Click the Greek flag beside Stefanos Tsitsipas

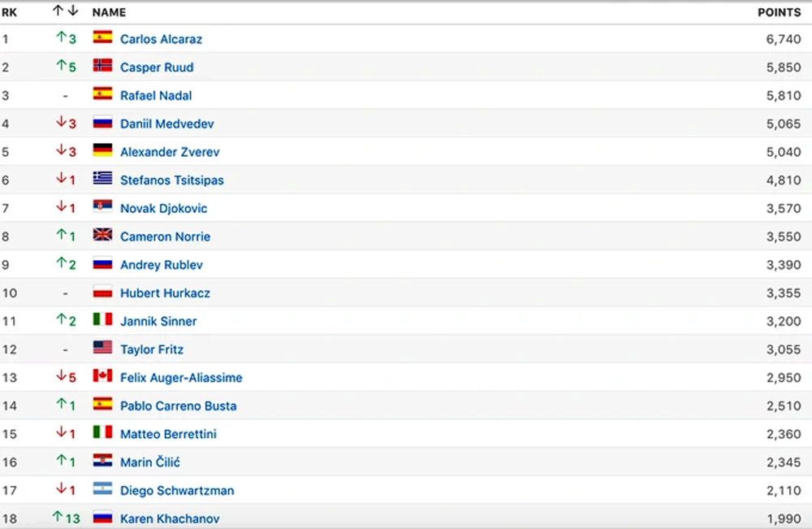pyautogui.click(x=102, y=179)
